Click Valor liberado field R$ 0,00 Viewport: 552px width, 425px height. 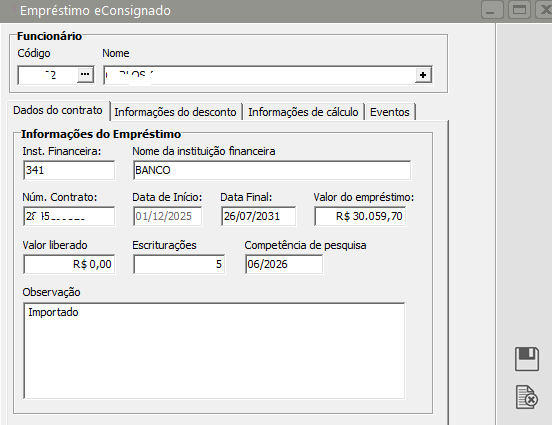tap(69, 264)
